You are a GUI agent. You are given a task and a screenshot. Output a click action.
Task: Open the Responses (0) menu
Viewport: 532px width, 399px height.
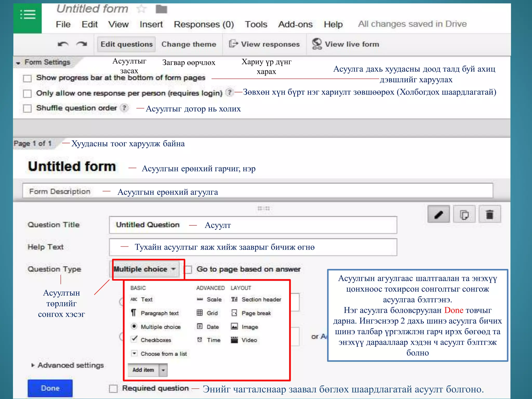(x=204, y=24)
